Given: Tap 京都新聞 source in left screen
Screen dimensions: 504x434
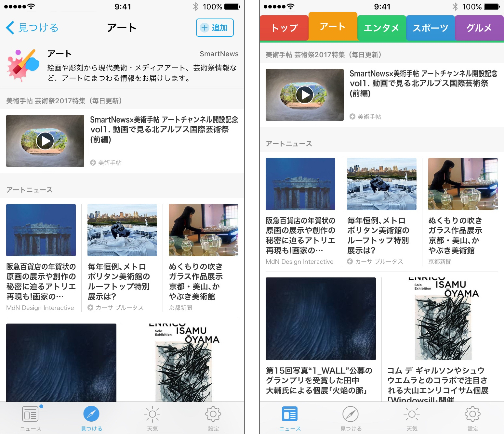Looking at the screenshot, I should [180, 308].
